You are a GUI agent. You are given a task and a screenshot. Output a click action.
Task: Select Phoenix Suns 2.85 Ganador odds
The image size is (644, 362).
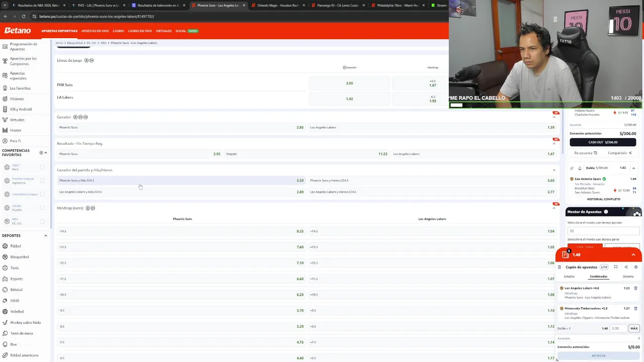pos(181,127)
